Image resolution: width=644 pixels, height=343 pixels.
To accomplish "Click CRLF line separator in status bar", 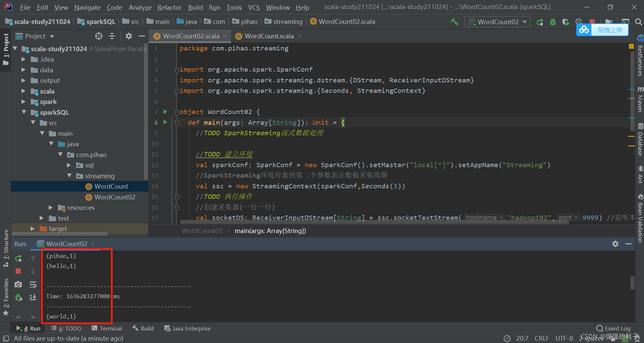I will pyautogui.click(x=542, y=338).
